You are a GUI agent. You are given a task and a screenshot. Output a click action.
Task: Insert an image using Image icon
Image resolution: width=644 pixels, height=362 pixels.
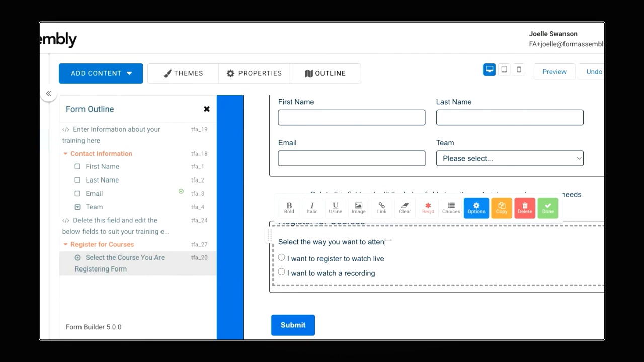point(358,207)
